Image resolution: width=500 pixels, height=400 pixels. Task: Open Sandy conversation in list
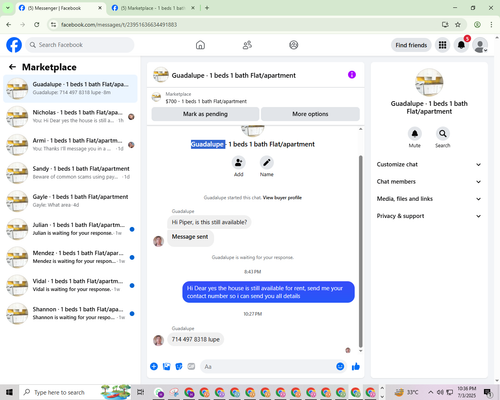point(70,173)
